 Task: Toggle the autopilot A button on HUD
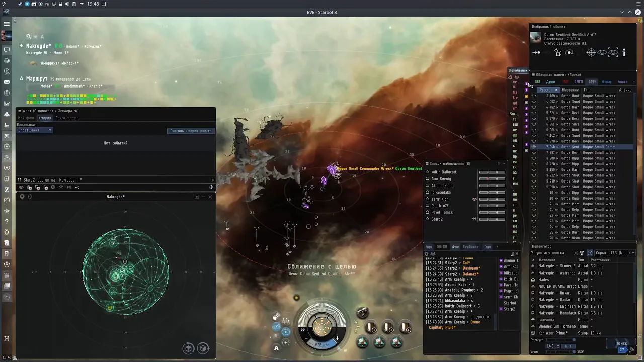276,348
